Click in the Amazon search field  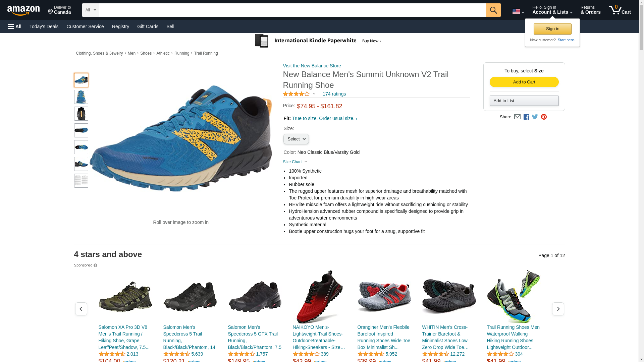[x=292, y=10]
